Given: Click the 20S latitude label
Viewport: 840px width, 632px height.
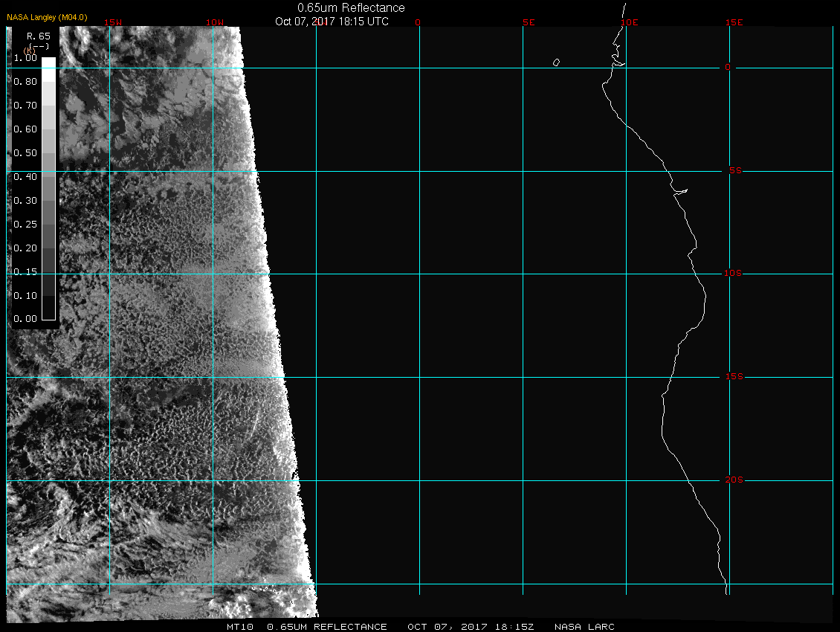Looking at the screenshot, I should click(x=734, y=480).
